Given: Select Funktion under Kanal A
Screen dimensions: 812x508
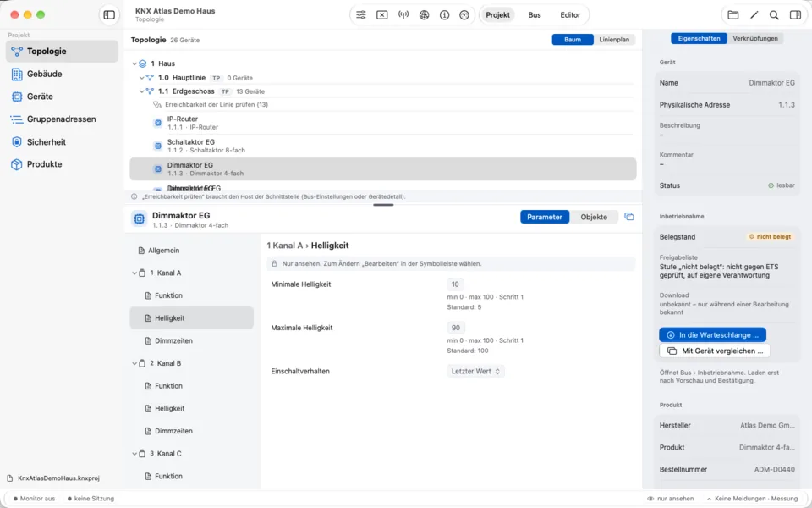Looking at the screenshot, I should click(x=192, y=295).
